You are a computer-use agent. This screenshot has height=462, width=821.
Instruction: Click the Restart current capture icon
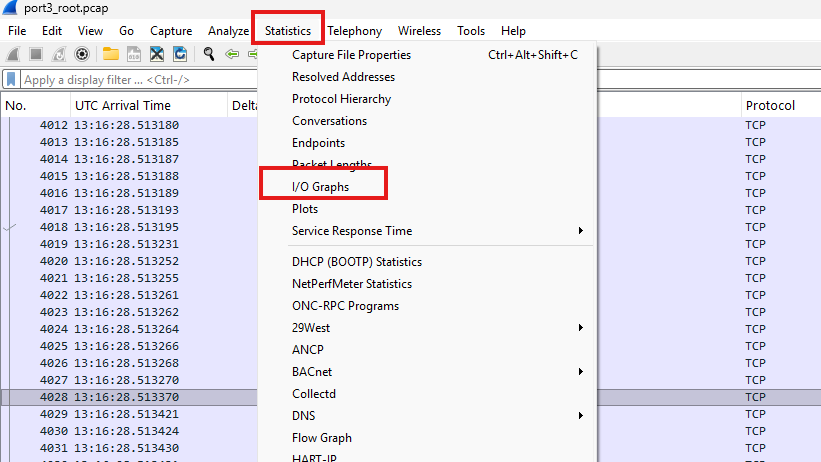(x=59, y=54)
